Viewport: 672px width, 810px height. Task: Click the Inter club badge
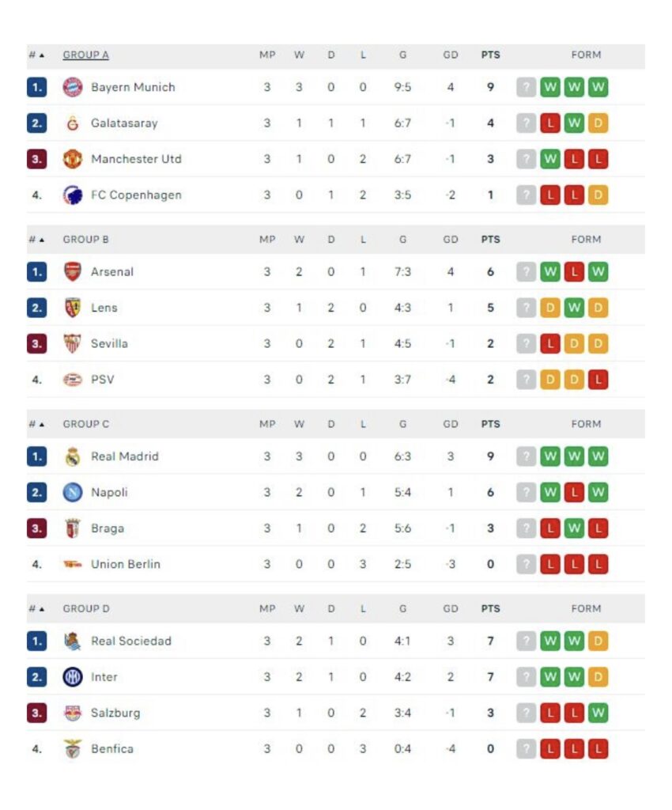[x=73, y=677]
